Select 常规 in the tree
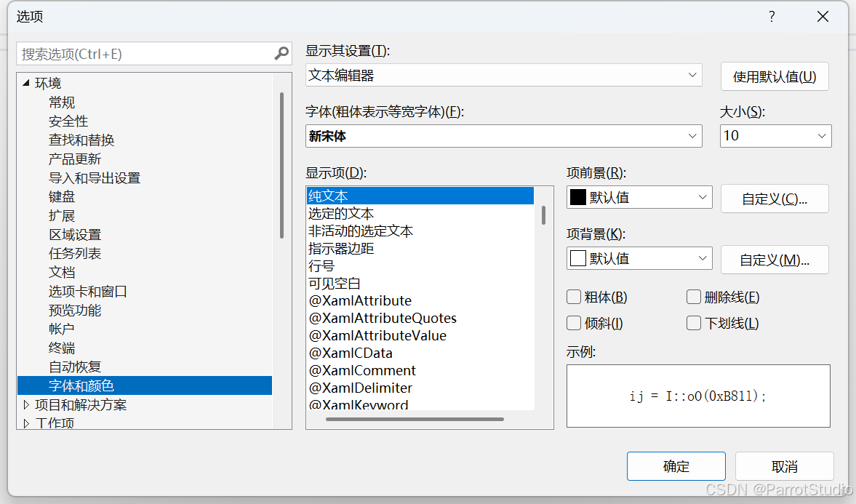856x504 pixels. pyautogui.click(x=62, y=102)
